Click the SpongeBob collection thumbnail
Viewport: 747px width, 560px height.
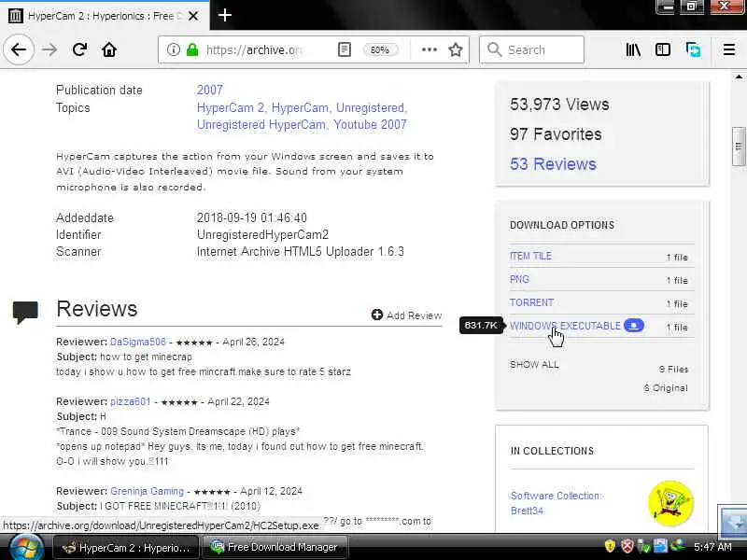tap(670, 502)
